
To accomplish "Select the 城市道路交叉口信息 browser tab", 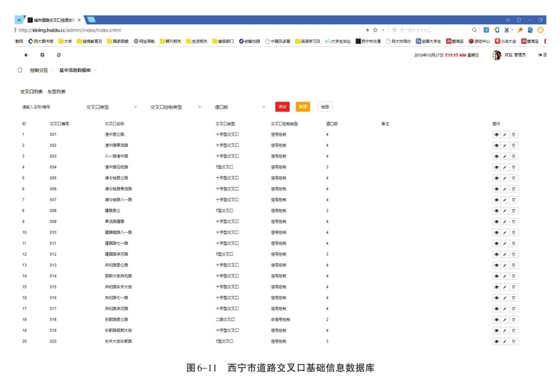I will (54, 20).
